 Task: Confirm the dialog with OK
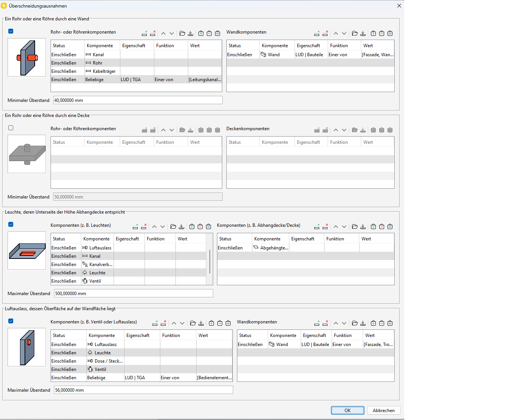pos(348,410)
